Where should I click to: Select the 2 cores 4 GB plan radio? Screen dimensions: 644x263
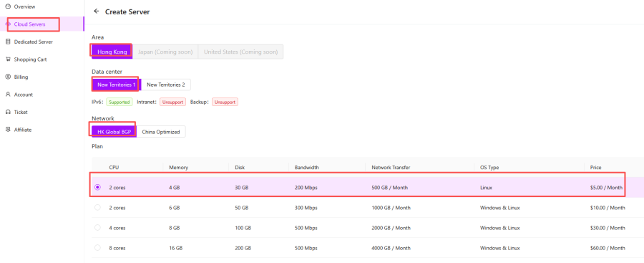pyautogui.click(x=97, y=187)
